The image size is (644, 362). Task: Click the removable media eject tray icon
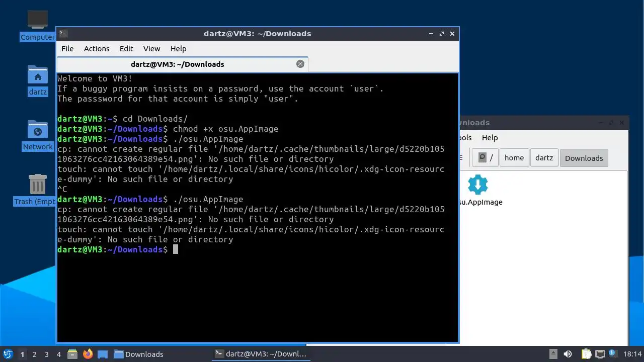pos(553,354)
